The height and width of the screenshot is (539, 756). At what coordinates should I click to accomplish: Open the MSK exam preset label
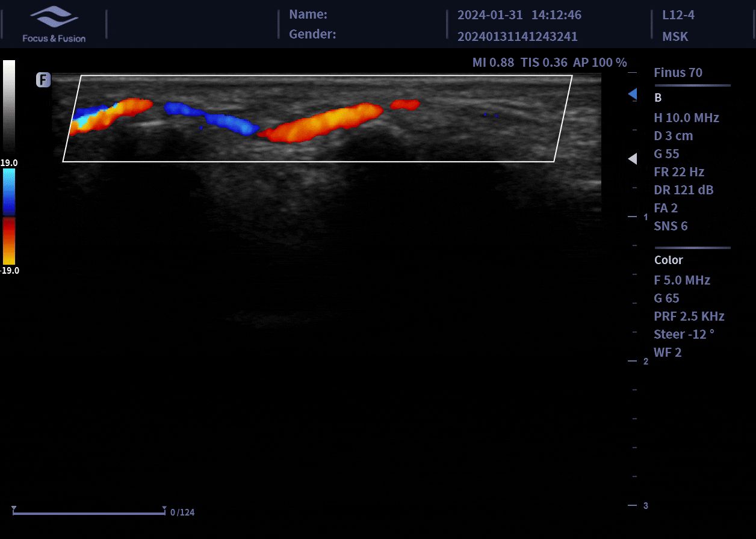675,36
